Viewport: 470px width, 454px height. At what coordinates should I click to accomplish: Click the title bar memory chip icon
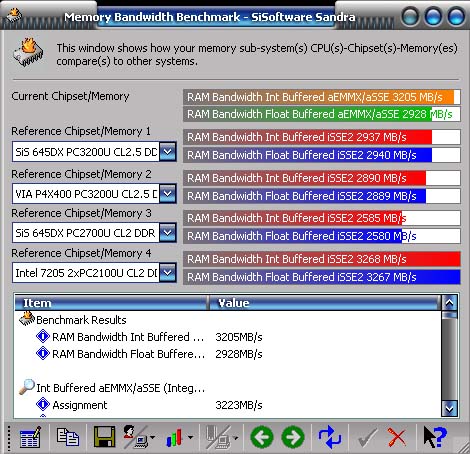(14, 15)
